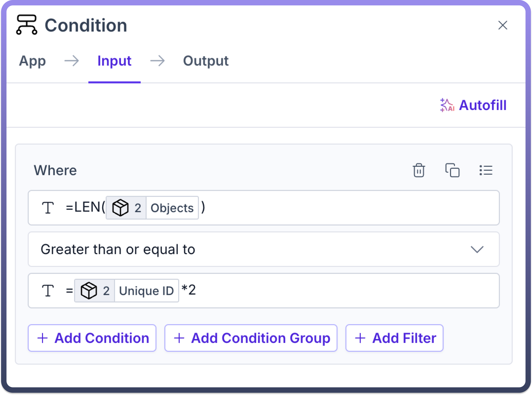Click Add Condition Group button
Viewport: 532px width, 395px height.
(x=251, y=338)
